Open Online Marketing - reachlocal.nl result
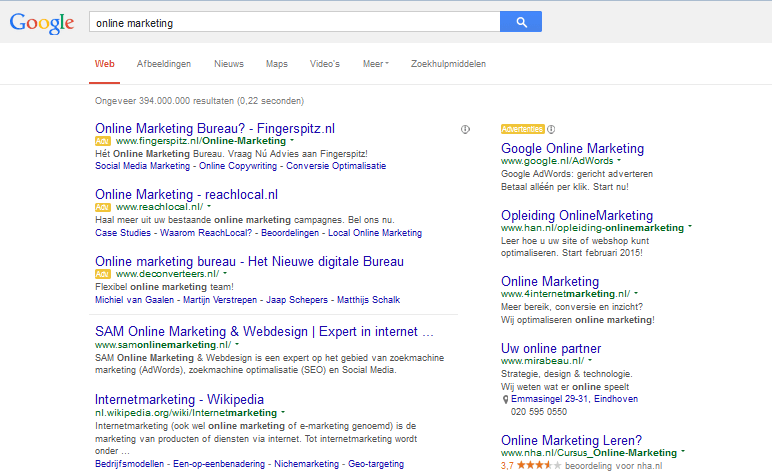 (x=186, y=194)
